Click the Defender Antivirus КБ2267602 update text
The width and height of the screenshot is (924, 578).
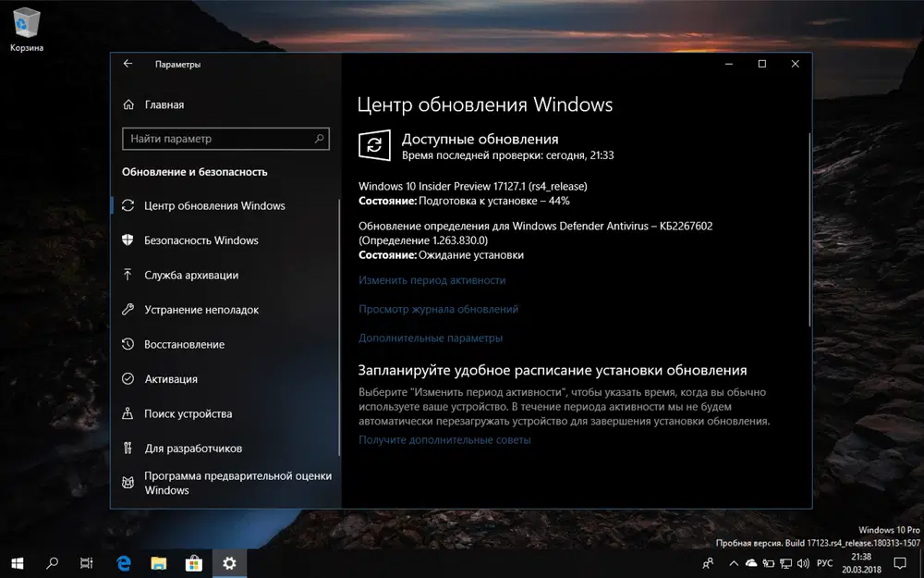pyautogui.click(x=535, y=226)
